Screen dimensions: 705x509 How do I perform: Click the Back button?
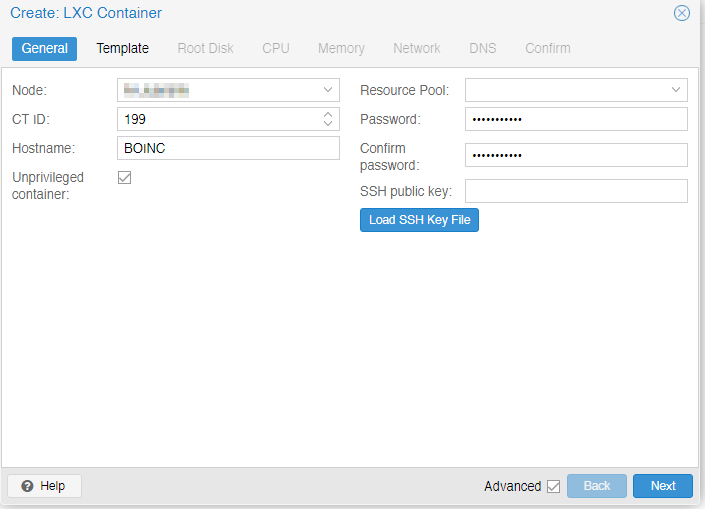tap(597, 486)
